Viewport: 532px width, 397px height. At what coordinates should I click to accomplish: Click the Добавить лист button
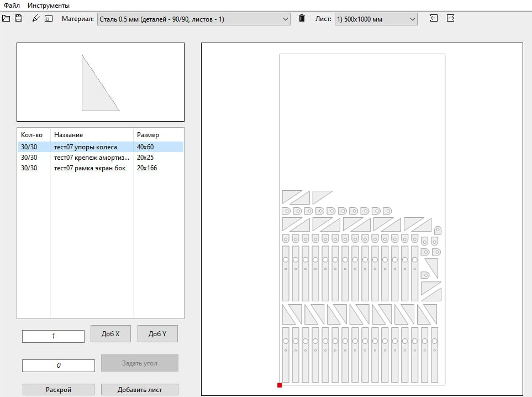point(139,390)
